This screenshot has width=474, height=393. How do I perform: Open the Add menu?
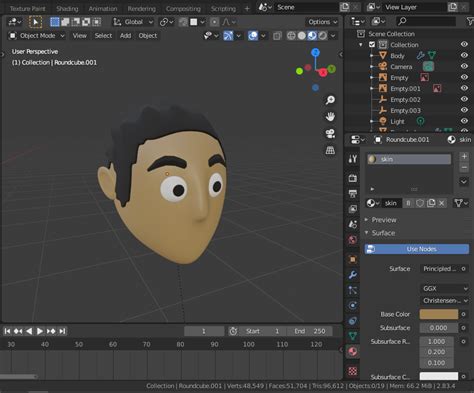(125, 36)
